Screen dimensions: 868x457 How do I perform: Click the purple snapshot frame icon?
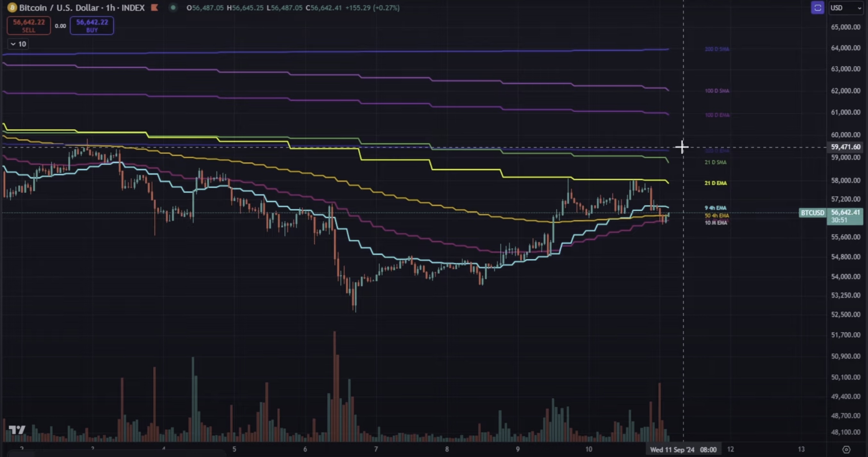point(817,8)
